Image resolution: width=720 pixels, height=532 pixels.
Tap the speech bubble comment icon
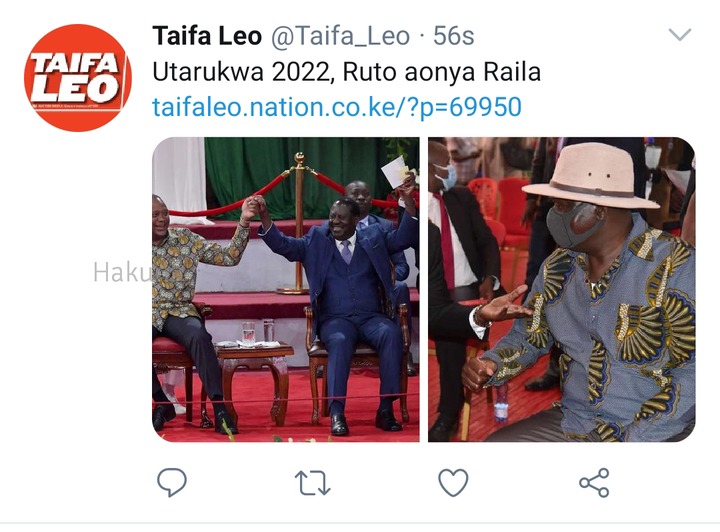point(172,482)
